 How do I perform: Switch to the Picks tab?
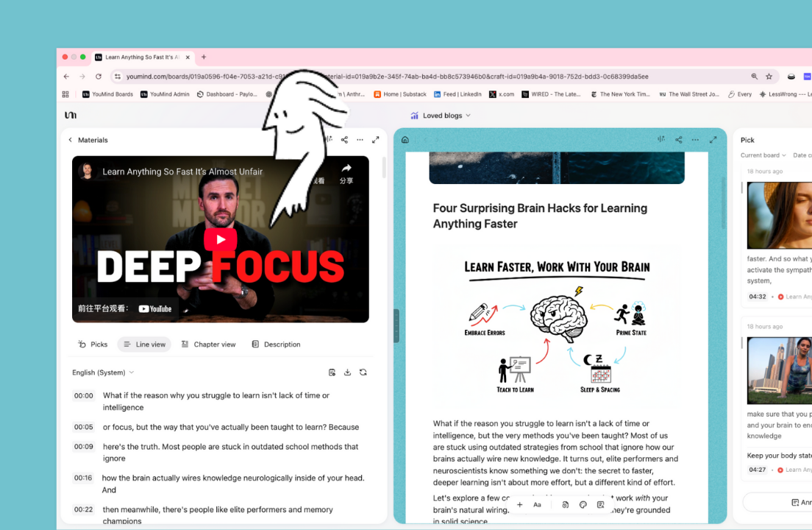(x=93, y=344)
